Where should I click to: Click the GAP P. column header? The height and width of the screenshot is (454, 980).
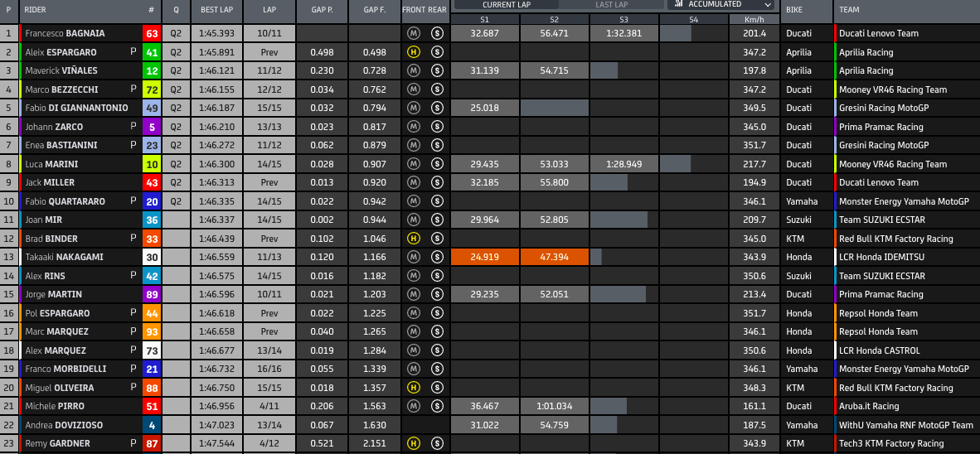click(x=323, y=10)
